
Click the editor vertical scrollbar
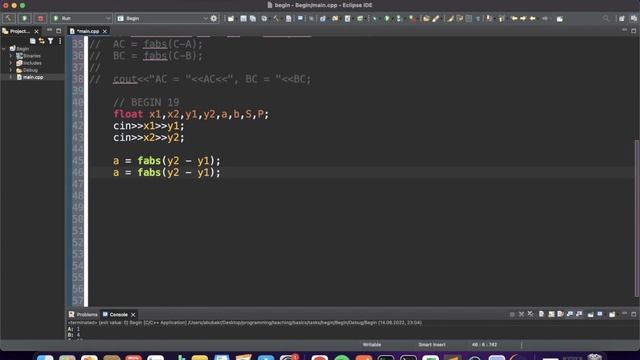tap(637, 218)
